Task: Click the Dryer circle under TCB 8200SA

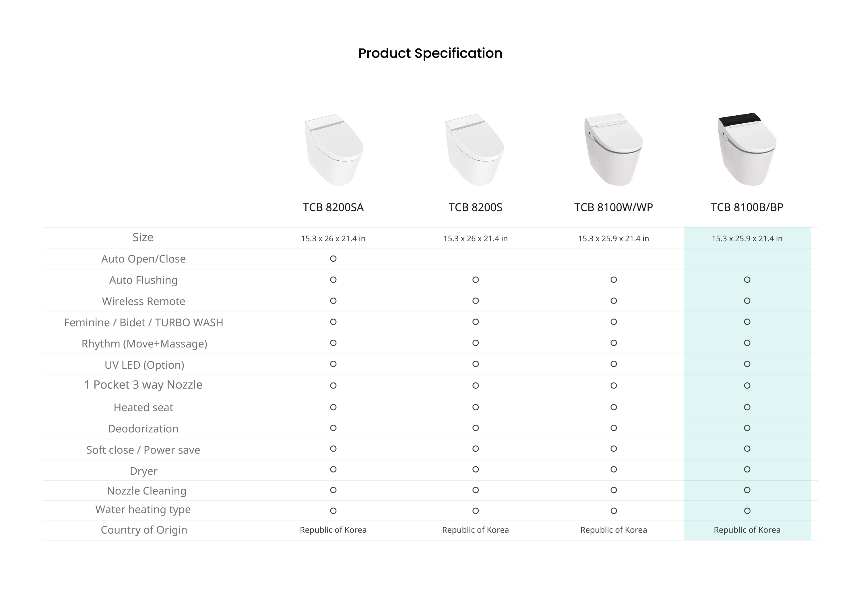Action: (x=333, y=470)
